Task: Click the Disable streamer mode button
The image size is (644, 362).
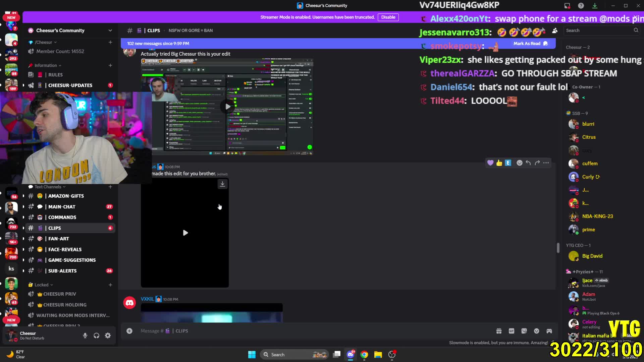Action: coord(388,17)
